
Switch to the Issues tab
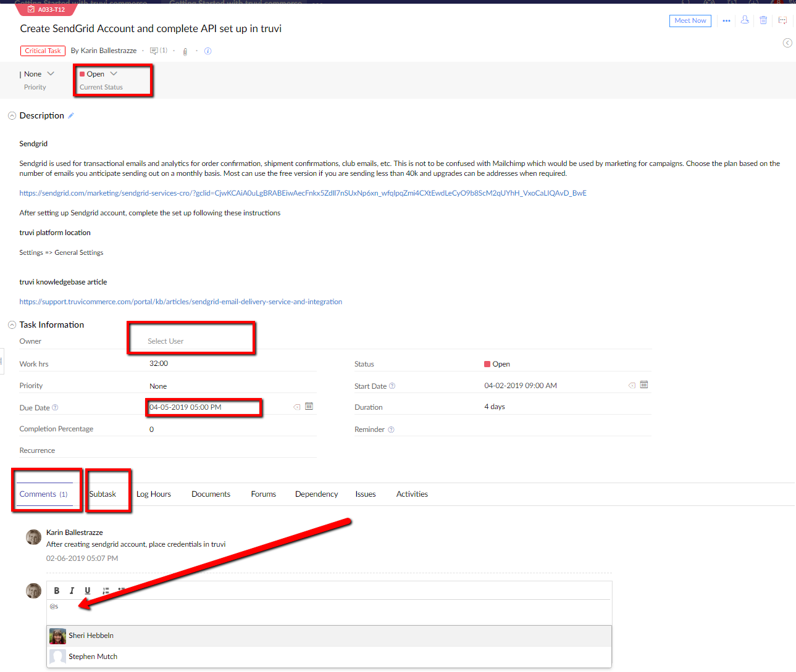pyautogui.click(x=366, y=494)
